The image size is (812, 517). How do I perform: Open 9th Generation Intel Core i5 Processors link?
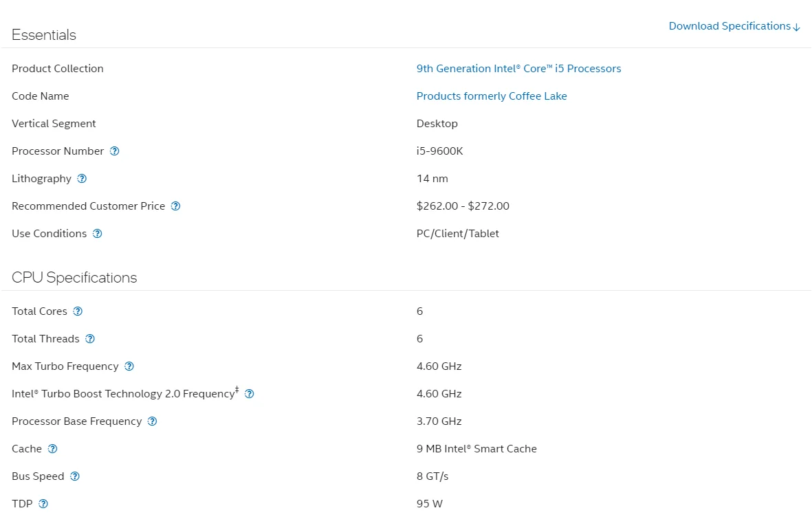pyautogui.click(x=518, y=68)
